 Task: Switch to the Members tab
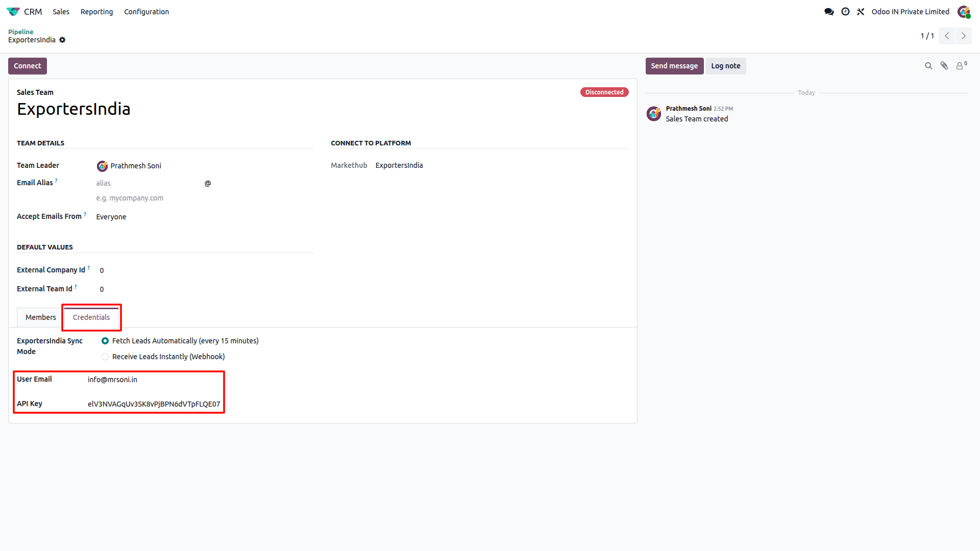pos(41,317)
